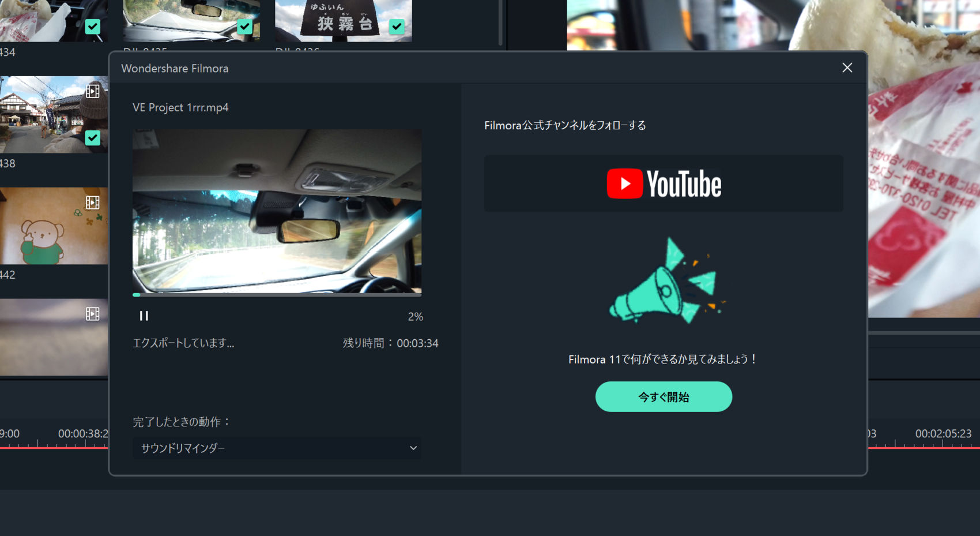Image resolution: width=980 pixels, height=536 pixels.
Task: Click the 今すぐ開始 button
Action: point(664,396)
